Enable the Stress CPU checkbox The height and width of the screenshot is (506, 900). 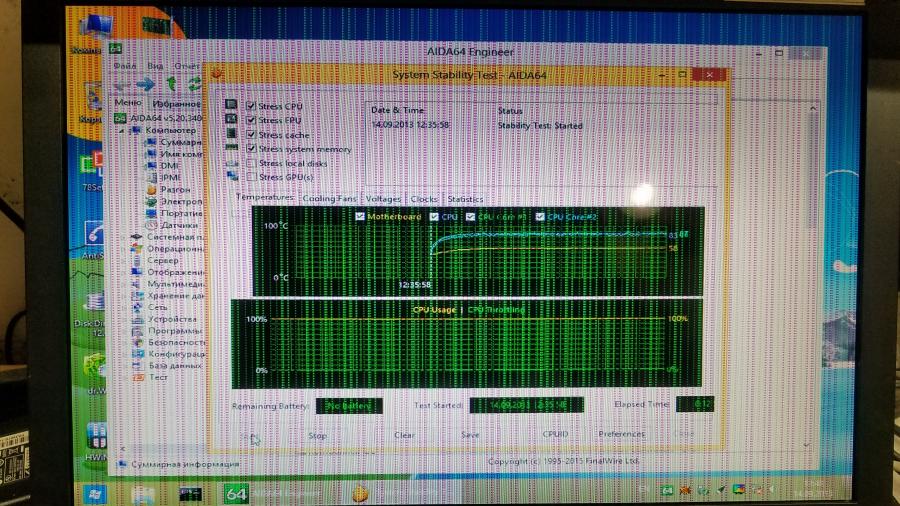251,106
